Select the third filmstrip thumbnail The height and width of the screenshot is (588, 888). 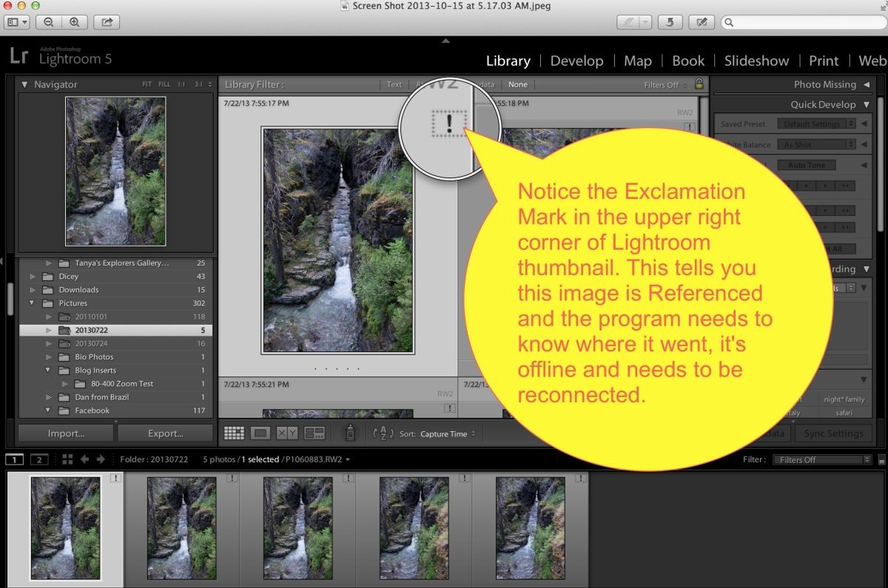(x=297, y=528)
